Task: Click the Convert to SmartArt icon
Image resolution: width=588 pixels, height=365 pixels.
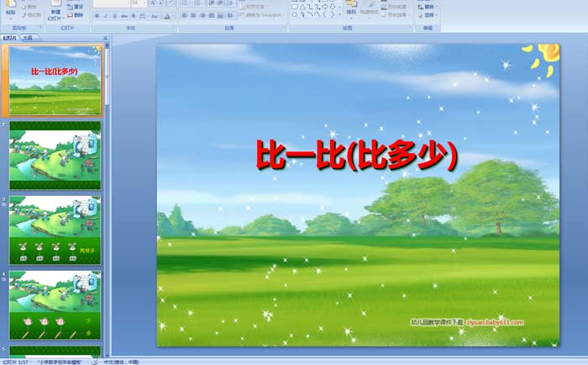Action: tap(260, 15)
